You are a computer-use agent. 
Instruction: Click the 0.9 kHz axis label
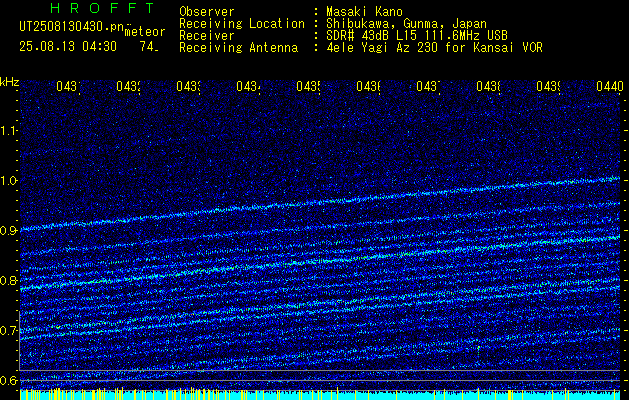8,231
